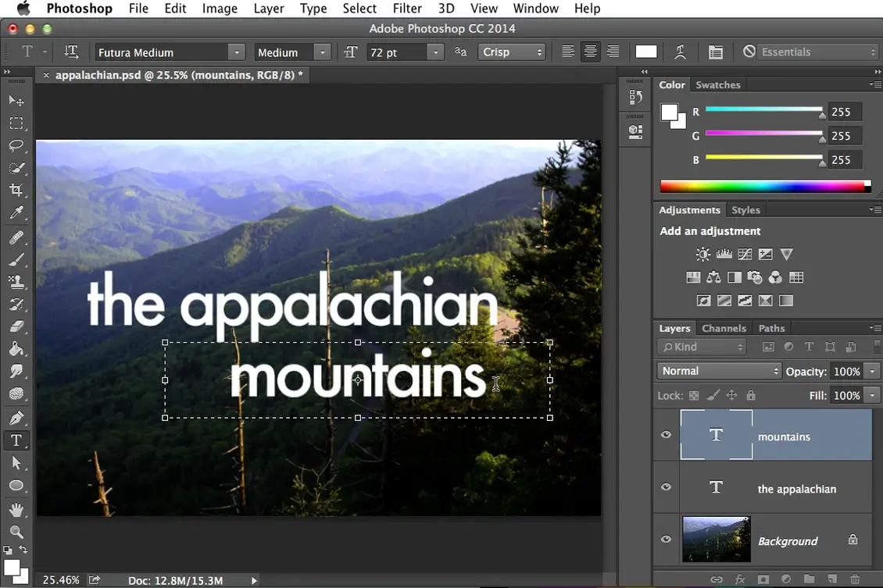Open the Filter menu

tap(407, 9)
